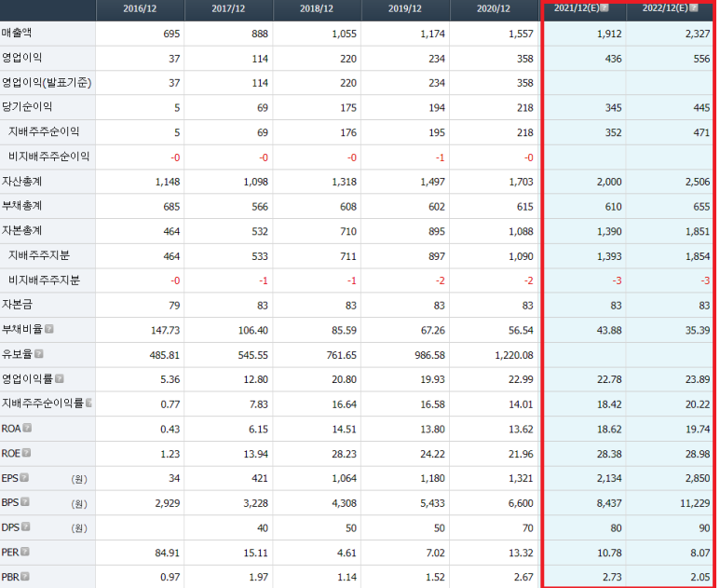Click the 지배주주순이익 row label
Viewport: 720px width, 588px height.
44,131
